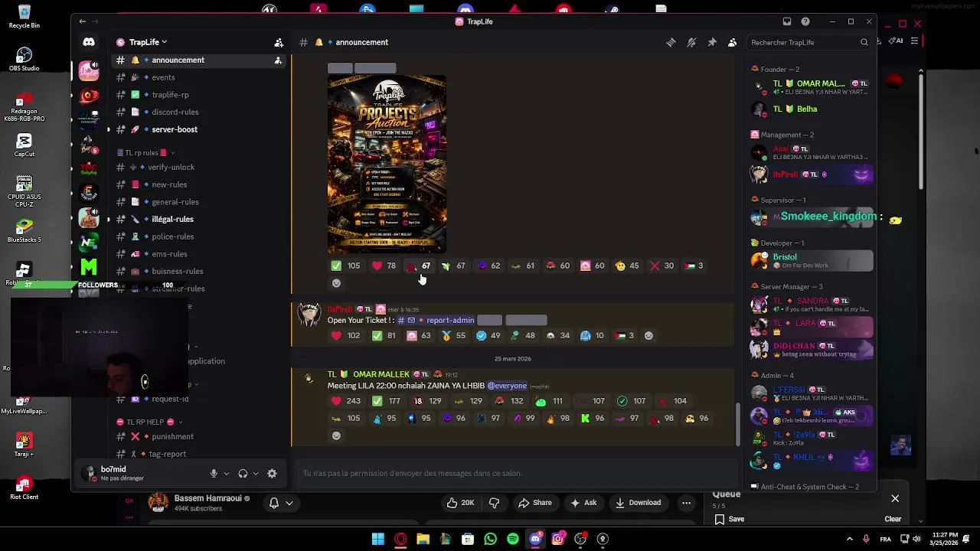
Task: Add reaction smiley after the 3 flag on ticket post
Action: [648, 335]
